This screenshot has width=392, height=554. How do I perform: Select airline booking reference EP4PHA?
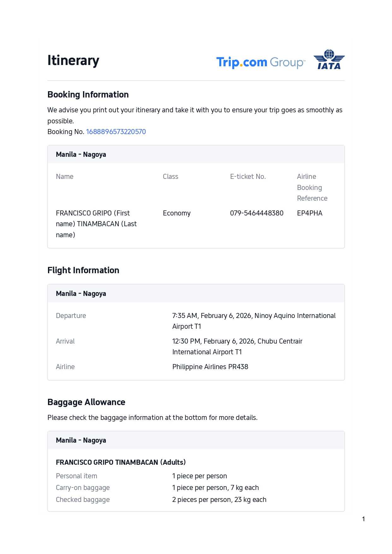[310, 213]
